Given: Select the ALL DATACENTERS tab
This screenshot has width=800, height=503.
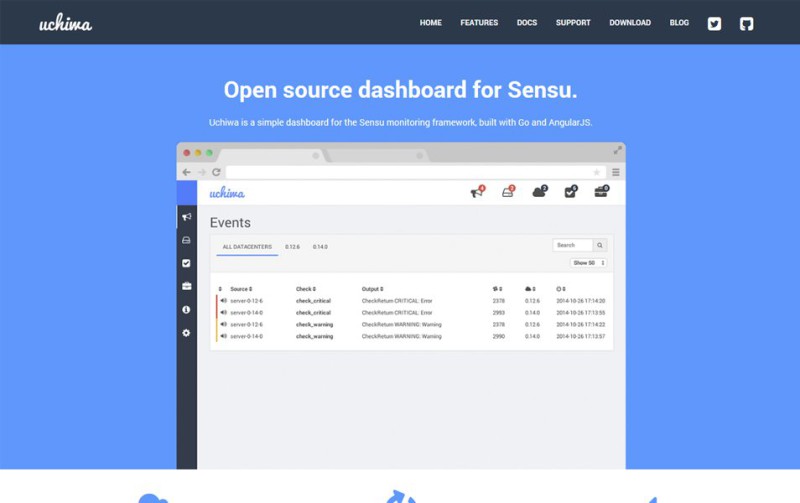Looking at the screenshot, I should 247,246.
